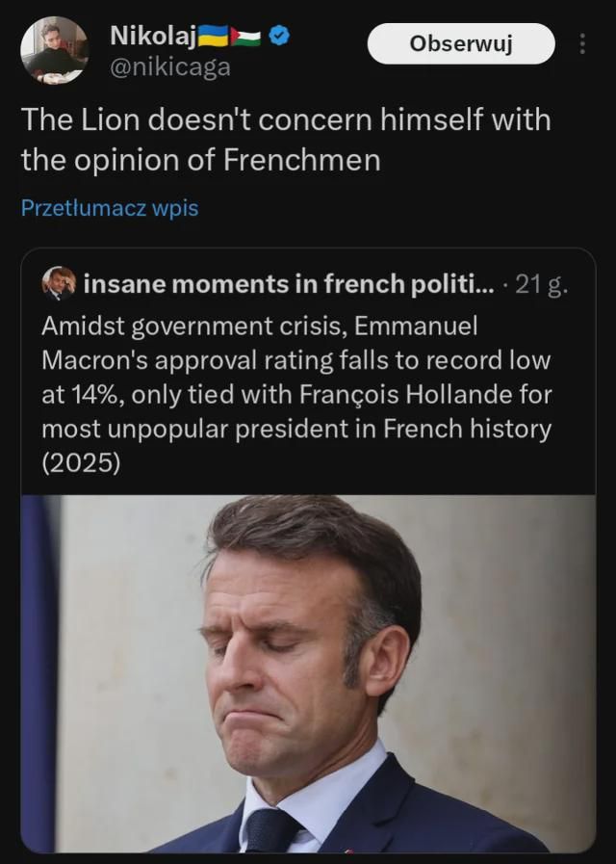
Task: Click the "(2025)" text in quoted post
Action: (x=82, y=463)
